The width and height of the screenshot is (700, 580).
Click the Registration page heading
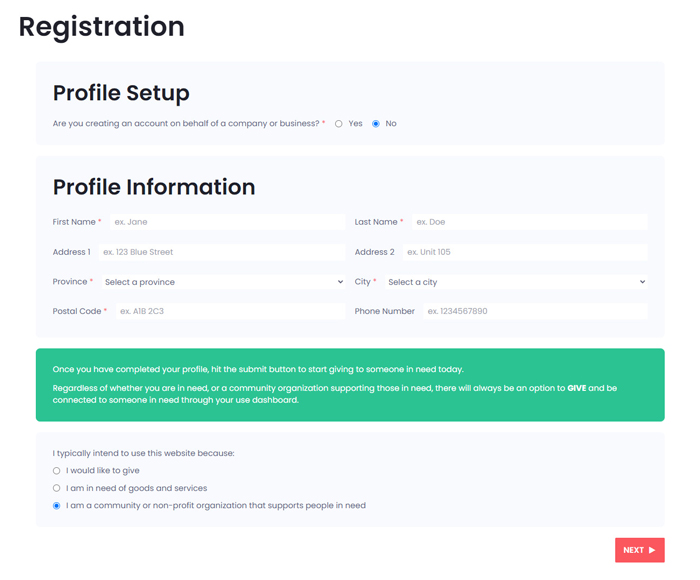101,27
